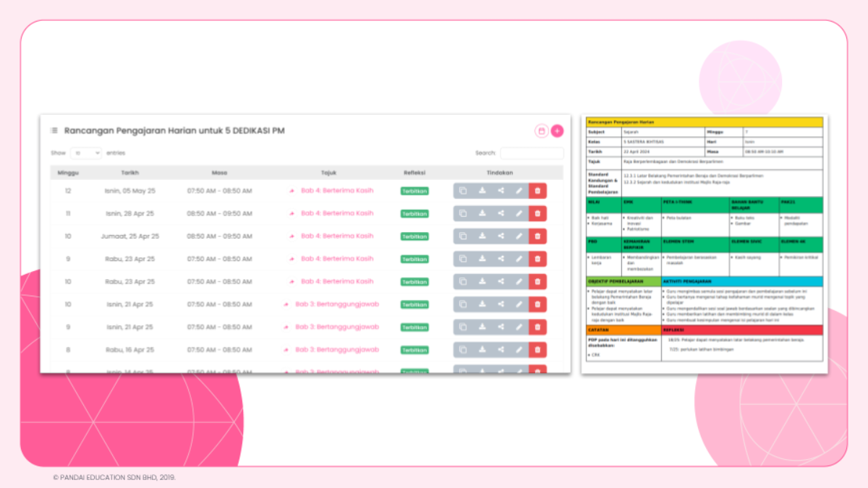
Task: Delete the 05 May 25 lesson plan
Action: (x=537, y=191)
